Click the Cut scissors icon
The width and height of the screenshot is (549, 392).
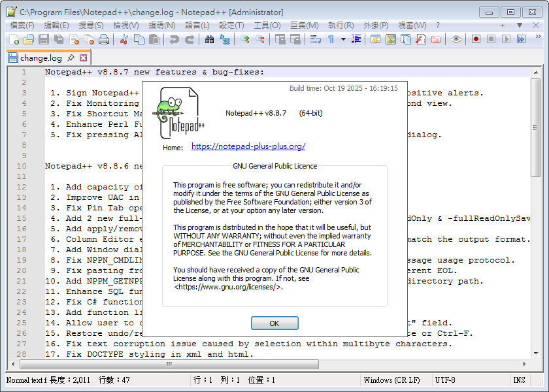click(x=124, y=39)
